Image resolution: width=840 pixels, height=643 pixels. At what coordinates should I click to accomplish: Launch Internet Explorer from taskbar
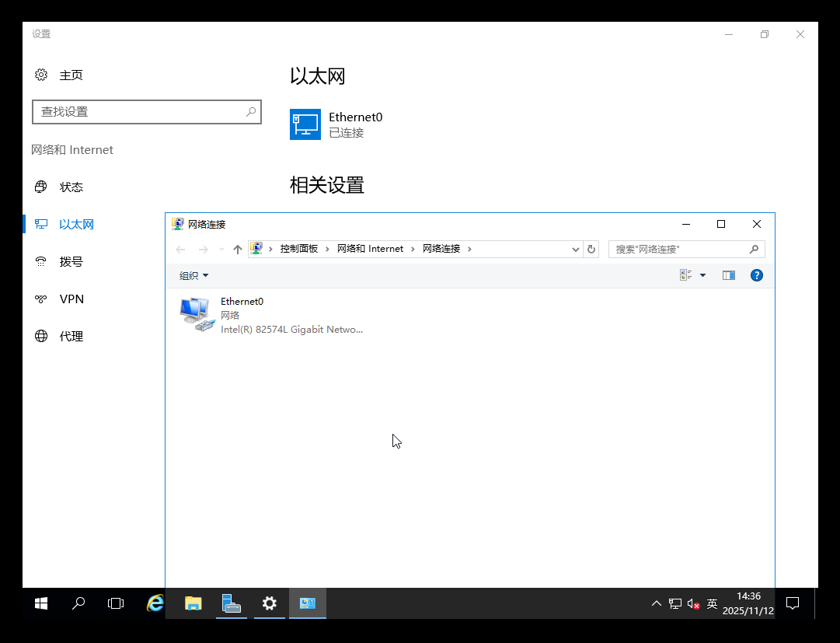[155, 603]
